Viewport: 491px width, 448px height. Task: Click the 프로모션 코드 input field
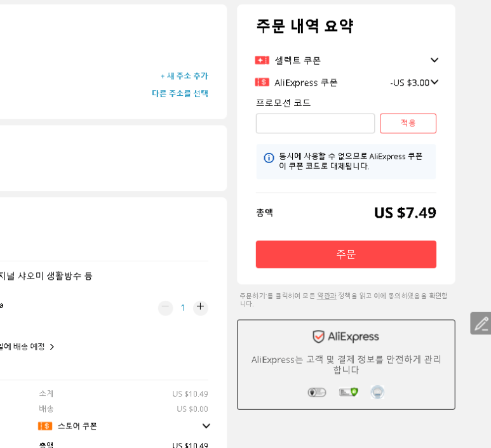click(x=315, y=123)
